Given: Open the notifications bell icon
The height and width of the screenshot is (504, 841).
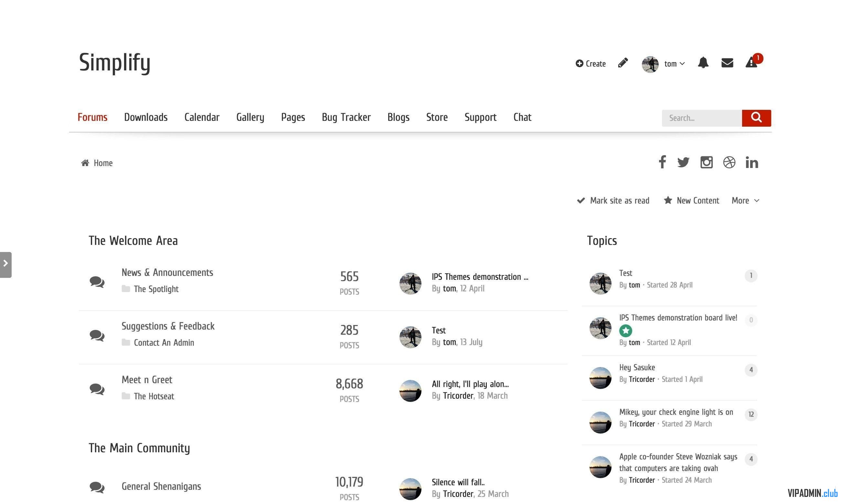Looking at the screenshot, I should (703, 63).
